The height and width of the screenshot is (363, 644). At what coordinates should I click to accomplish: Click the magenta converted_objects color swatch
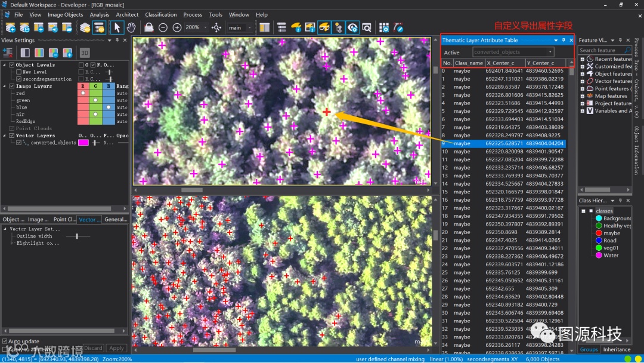tap(83, 143)
